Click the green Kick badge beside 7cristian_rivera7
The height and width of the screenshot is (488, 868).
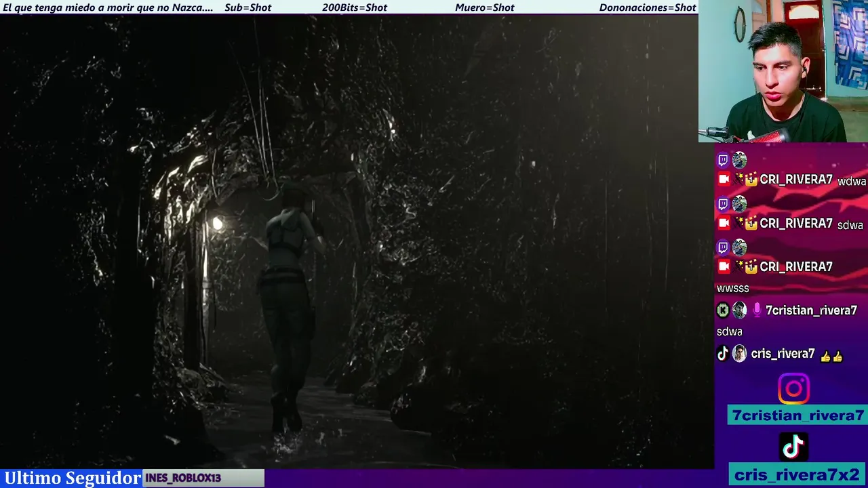point(723,310)
